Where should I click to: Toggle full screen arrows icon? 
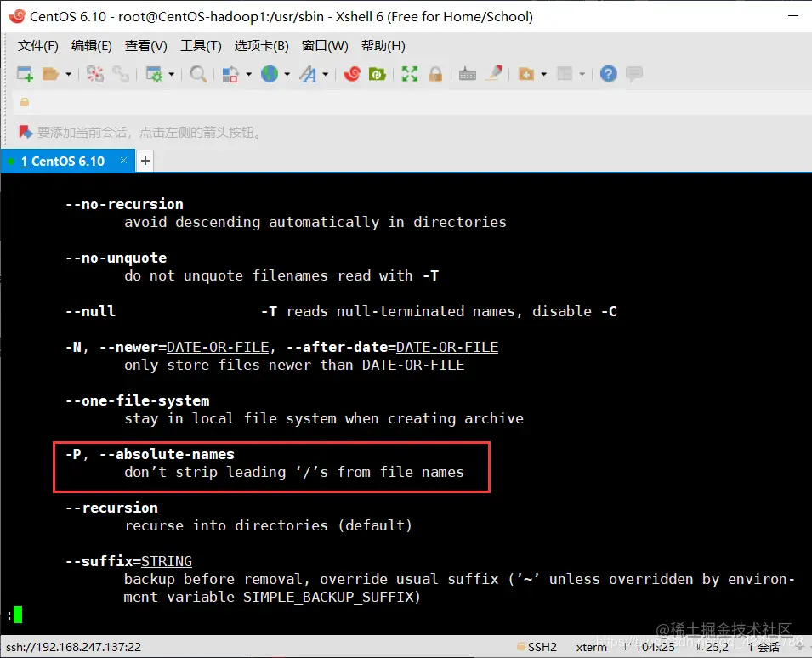pos(410,74)
